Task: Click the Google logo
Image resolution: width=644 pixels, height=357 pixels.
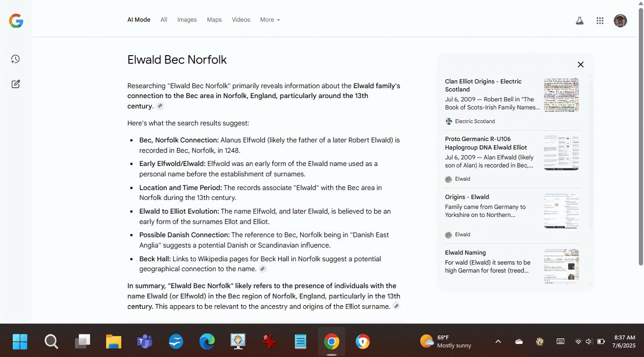Action: tap(16, 21)
